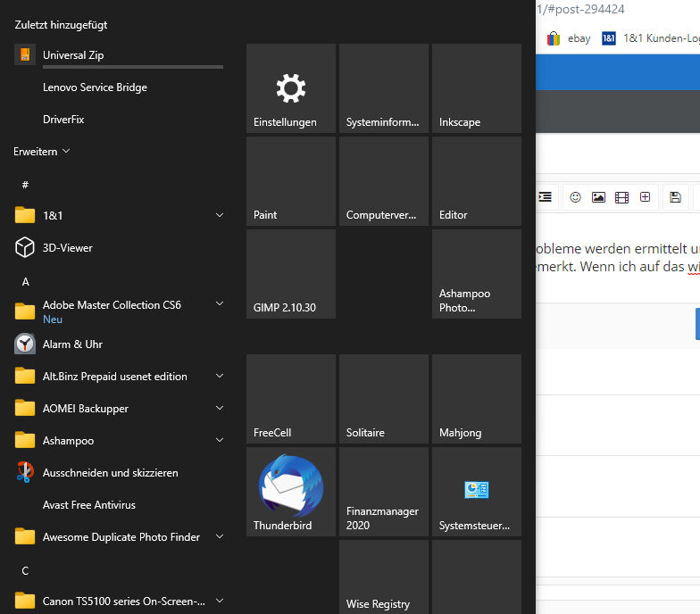Expand the recently added list via Erweitern

coord(41,152)
